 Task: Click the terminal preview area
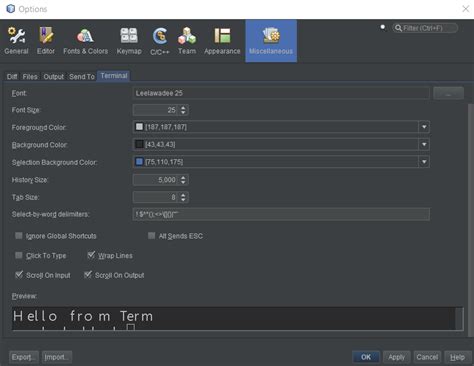click(234, 319)
